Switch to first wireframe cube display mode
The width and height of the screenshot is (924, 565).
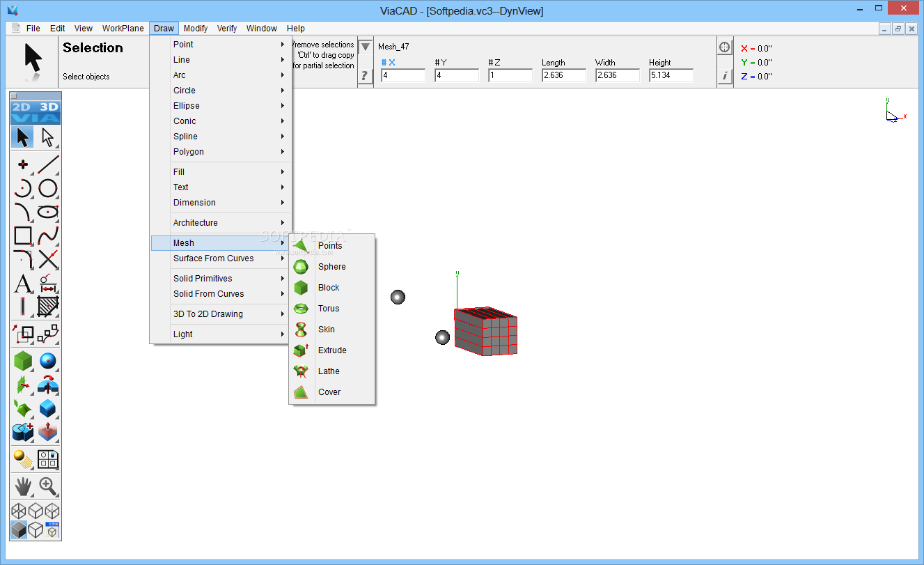[x=19, y=511]
